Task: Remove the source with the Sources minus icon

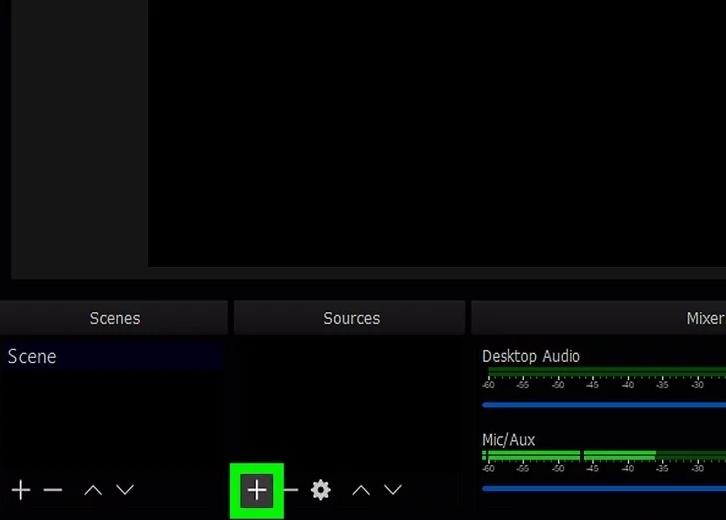Action: [291, 489]
